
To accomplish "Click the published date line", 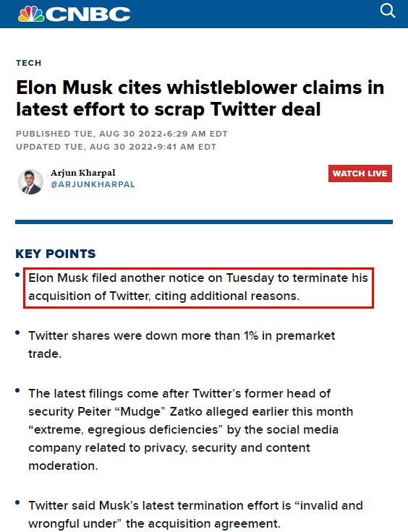I will coord(122,134).
